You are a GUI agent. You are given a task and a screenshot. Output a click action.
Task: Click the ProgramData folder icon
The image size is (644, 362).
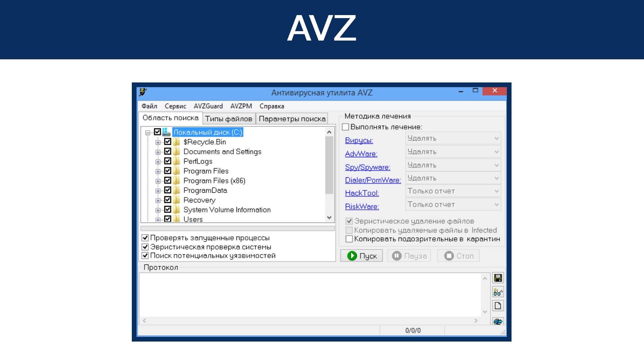[x=176, y=190]
